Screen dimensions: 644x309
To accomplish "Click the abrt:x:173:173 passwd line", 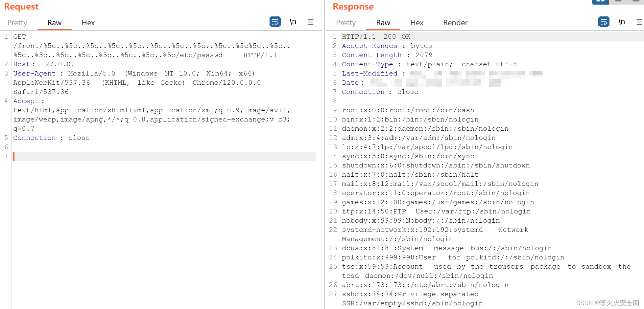I will (x=425, y=285).
